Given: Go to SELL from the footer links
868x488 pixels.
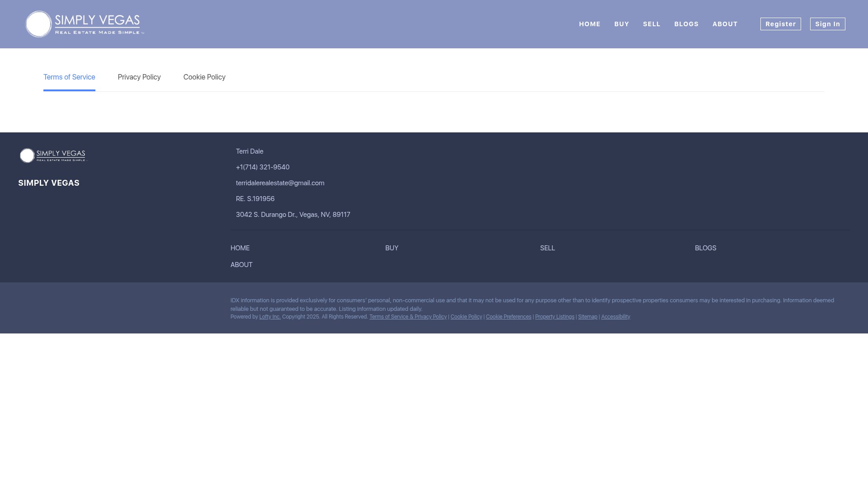Looking at the screenshot, I should (x=547, y=248).
